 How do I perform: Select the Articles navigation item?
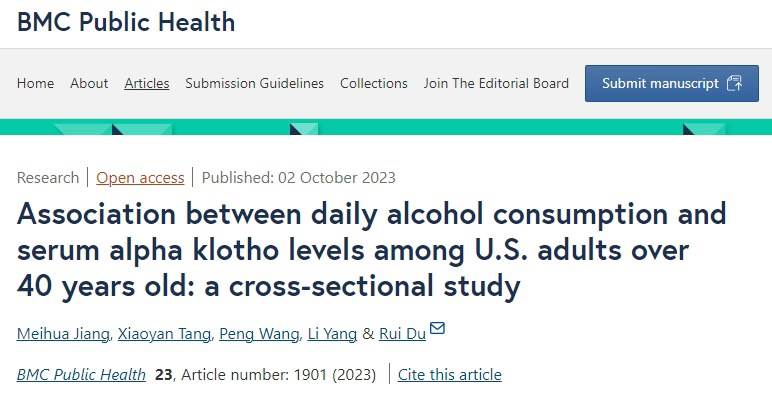click(147, 83)
